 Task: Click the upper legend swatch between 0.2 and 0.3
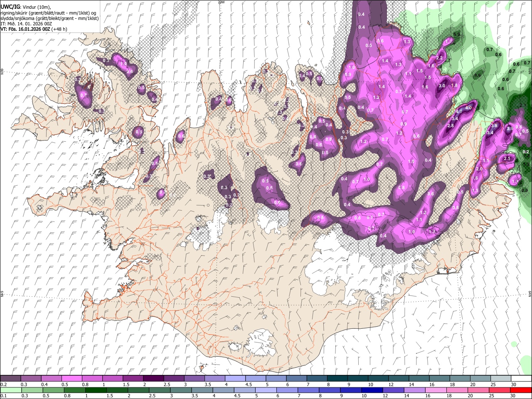tap(10, 379)
